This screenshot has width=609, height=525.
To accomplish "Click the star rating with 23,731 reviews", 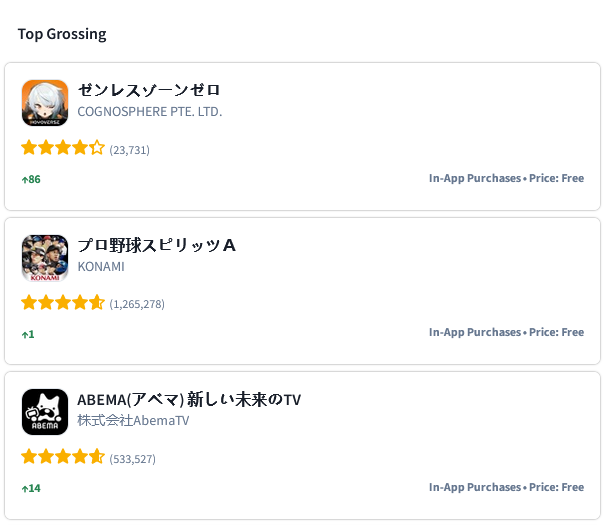I will click(63, 148).
